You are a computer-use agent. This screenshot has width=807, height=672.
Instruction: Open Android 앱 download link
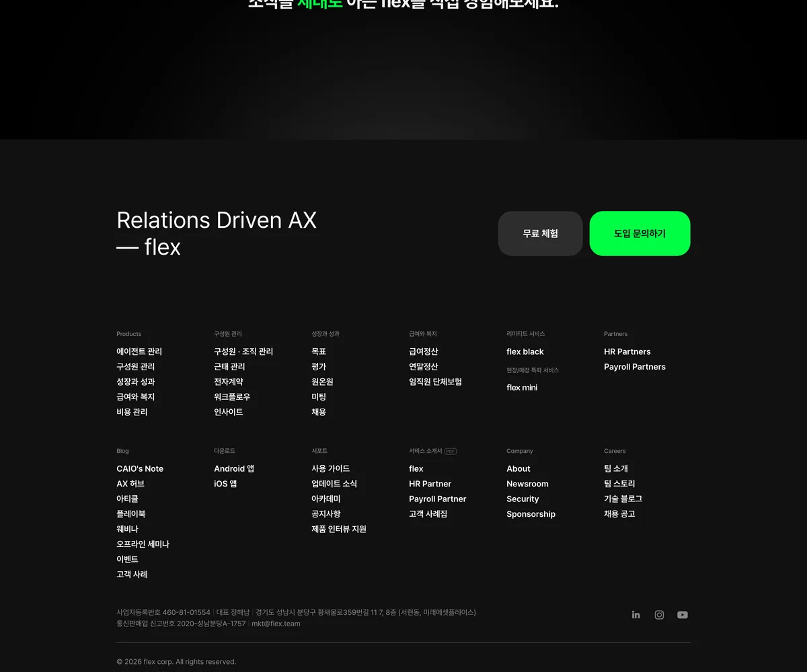pyautogui.click(x=234, y=469)
